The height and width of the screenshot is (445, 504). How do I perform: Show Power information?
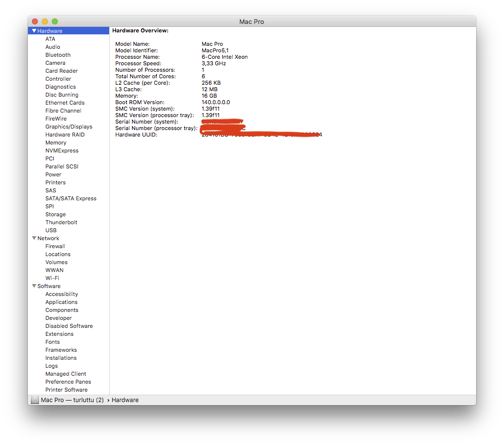[x=53, y=174]
